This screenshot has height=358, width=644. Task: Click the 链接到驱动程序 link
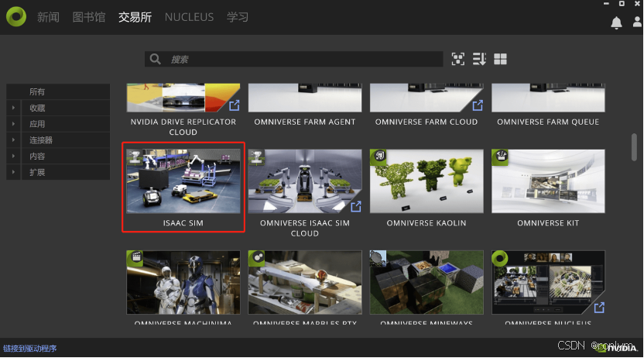(30, 349)
